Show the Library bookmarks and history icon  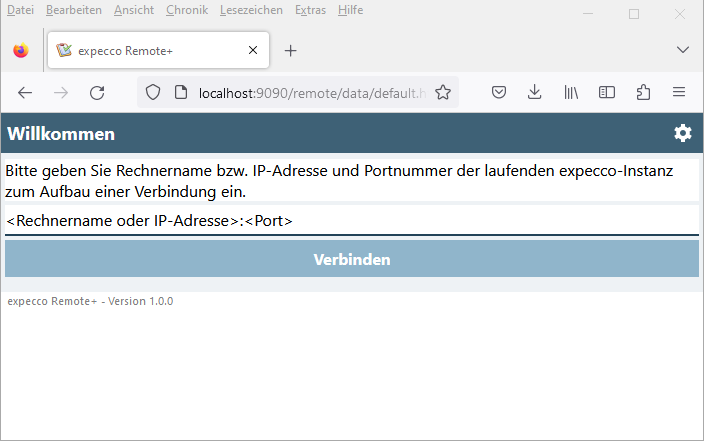pos(571,92)
